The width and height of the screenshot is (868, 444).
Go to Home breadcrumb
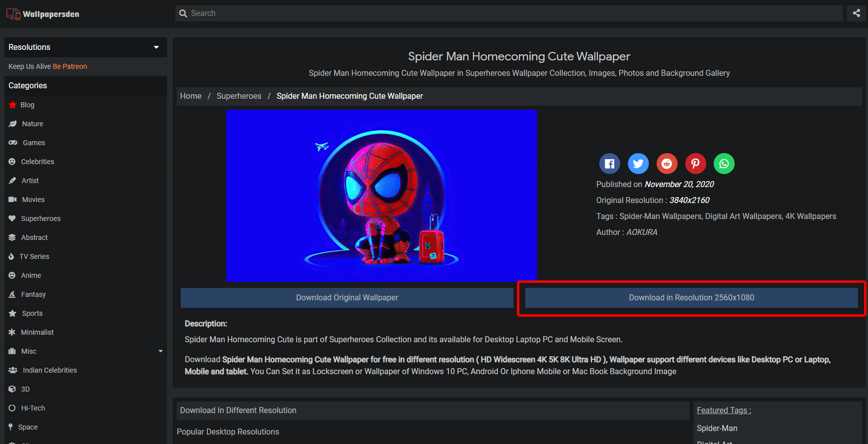coord(191,96)
